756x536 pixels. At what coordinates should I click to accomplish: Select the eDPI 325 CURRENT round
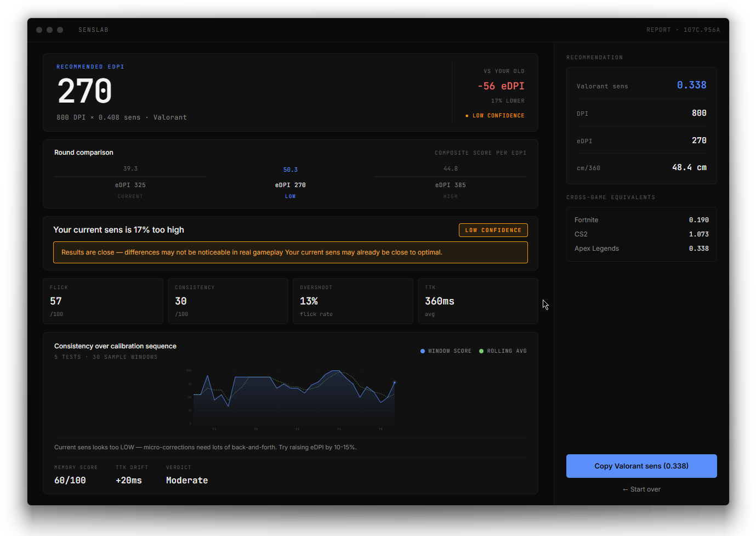130,182
